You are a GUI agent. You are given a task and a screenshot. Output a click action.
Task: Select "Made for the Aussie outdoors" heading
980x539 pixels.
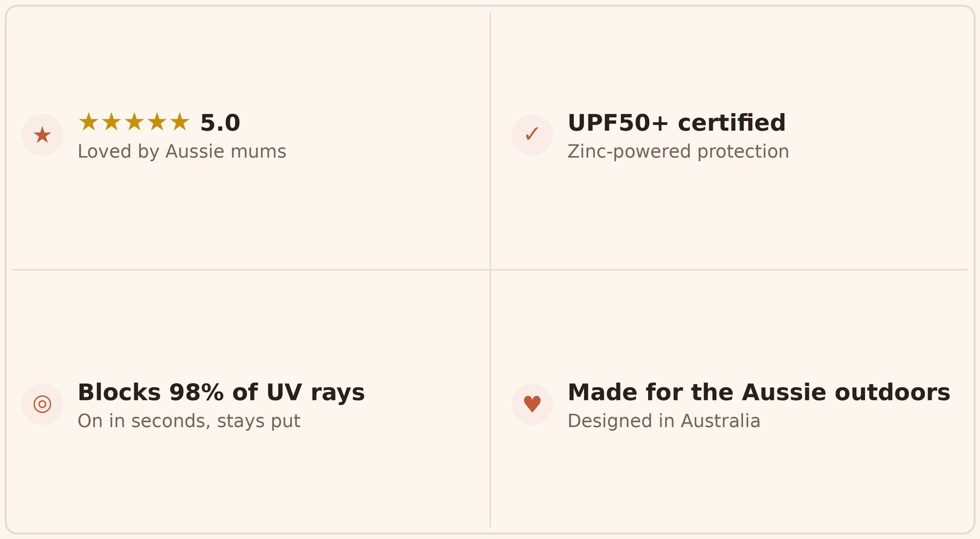[759, 393]
